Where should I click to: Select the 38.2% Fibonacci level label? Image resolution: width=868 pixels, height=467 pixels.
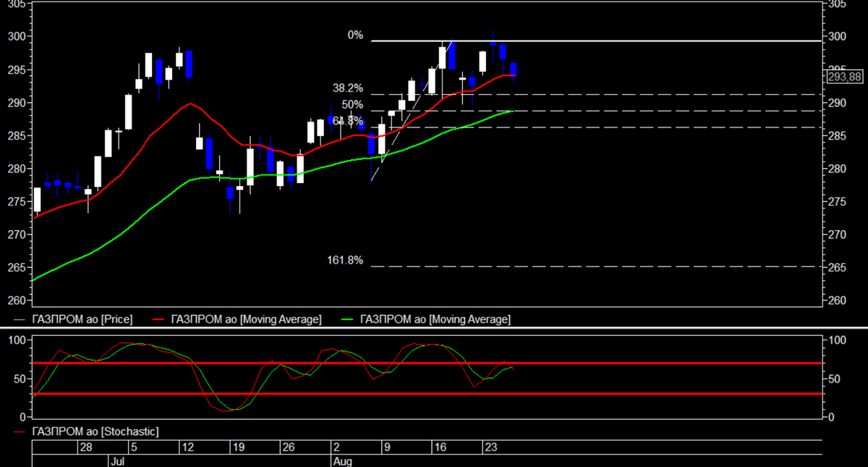tap(348, 88)
